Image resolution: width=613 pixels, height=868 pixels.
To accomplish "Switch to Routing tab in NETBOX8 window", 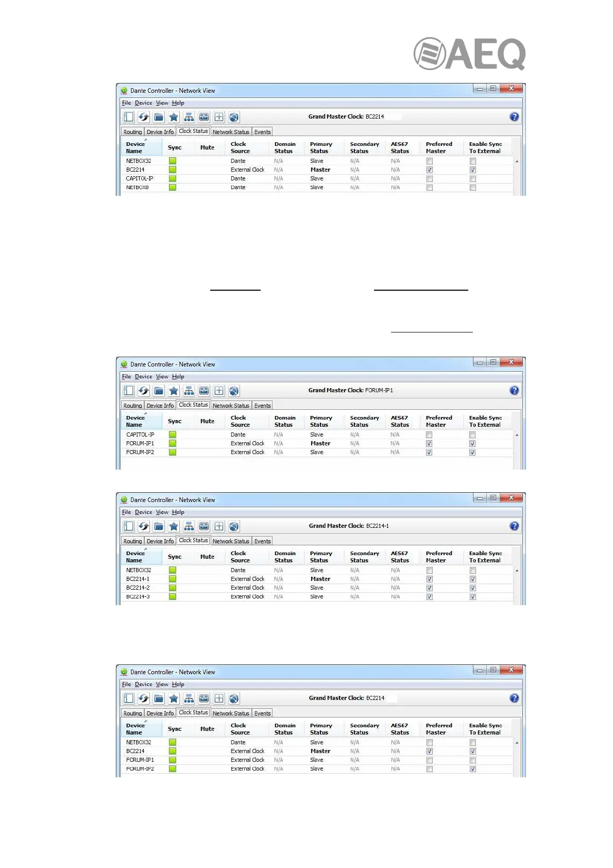I will point(132,132).
